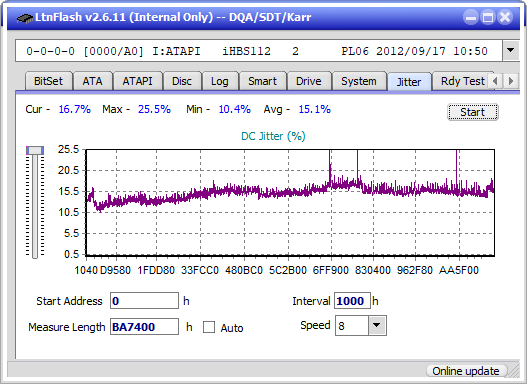Toggle the Auto checkbox

(x=209, y=327)
